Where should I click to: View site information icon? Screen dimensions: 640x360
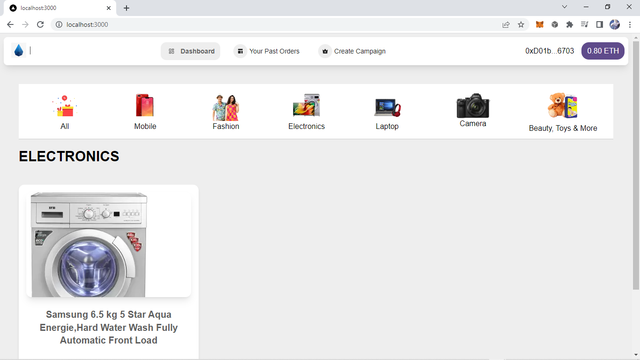(x=59, y=24)
